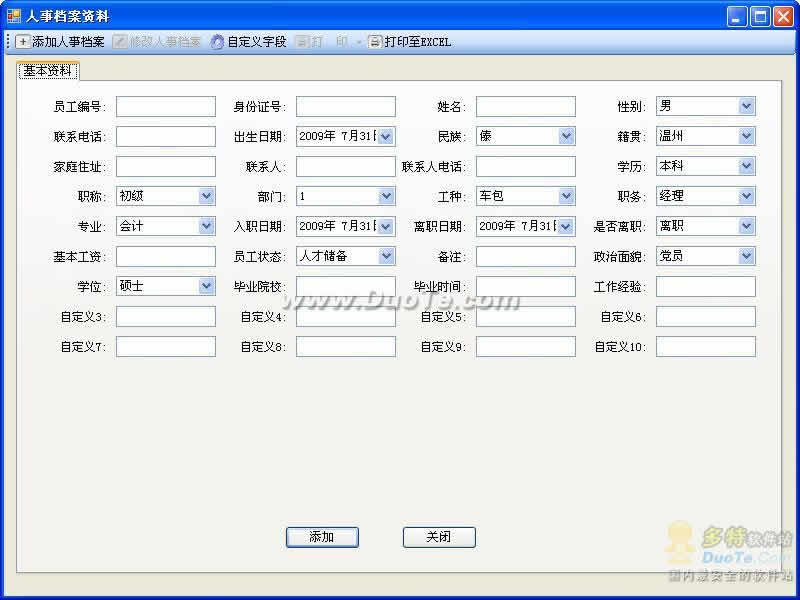Click the 自定义4 text box
Image resolution: width=800 pixels, height=600 pixels.
click(x=345, y=317)
